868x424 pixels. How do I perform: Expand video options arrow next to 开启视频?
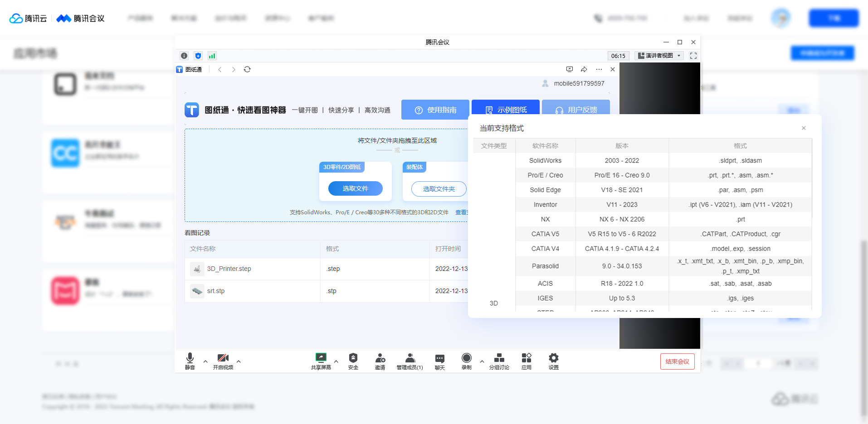(x=239, y=361)
